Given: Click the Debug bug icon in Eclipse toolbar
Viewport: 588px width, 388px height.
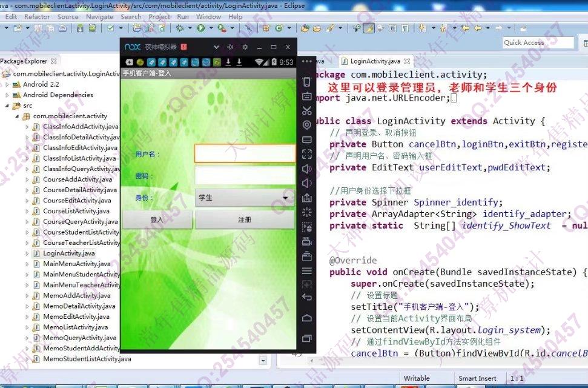Looking at the screenshot, I should [x=180, y=28].
